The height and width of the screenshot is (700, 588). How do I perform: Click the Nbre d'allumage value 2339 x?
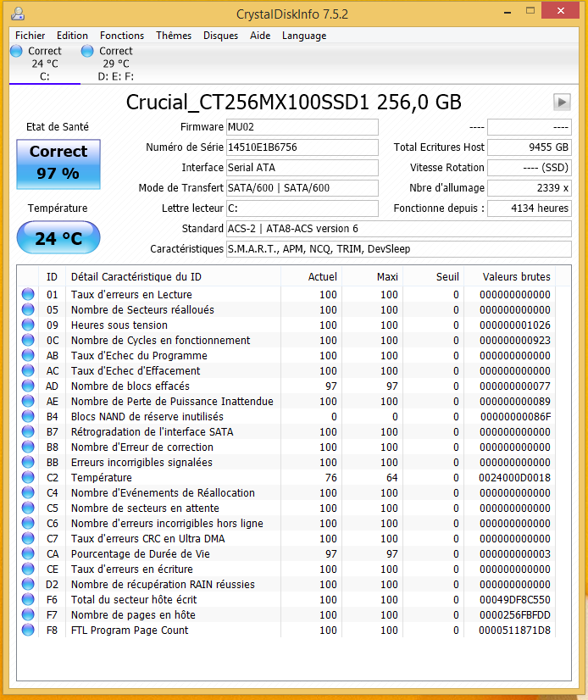[529, 188]
